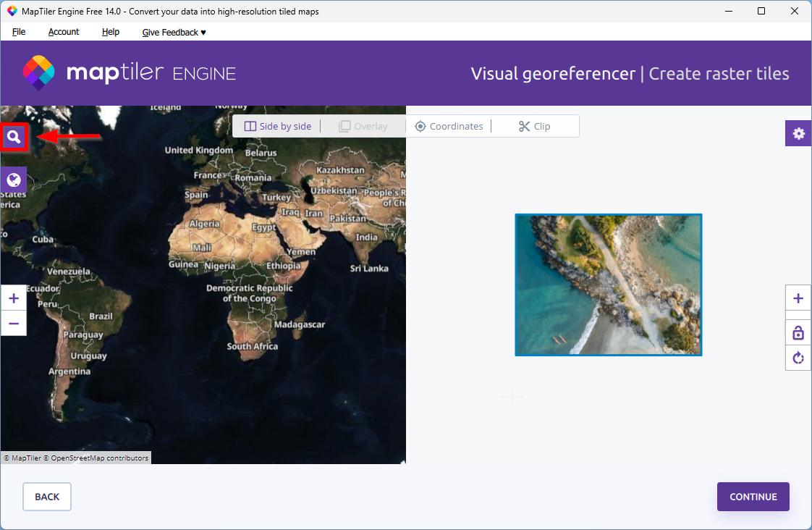This screenshot has height=530, width=812.
Task: Open the Coordinates tab
Action: (449, 127)
